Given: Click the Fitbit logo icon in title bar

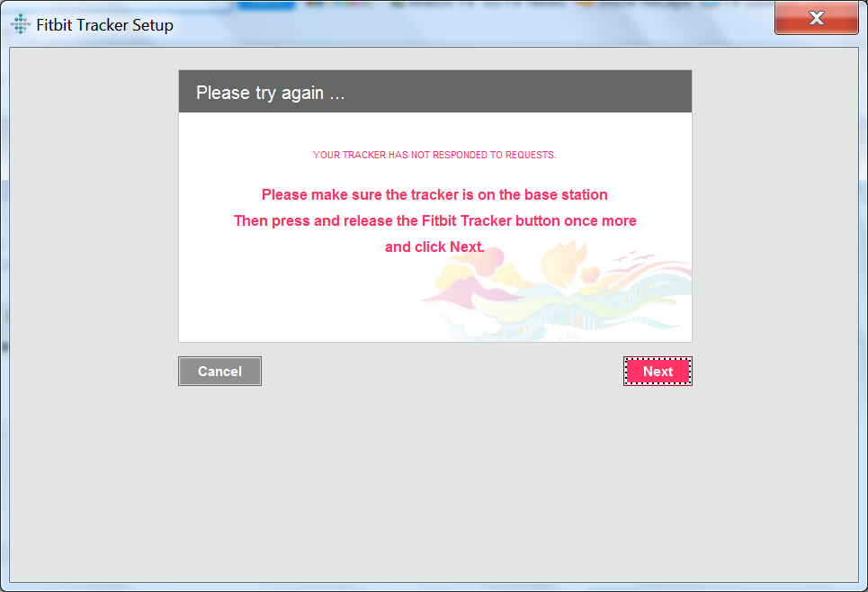Looking at the screenshot, I should 21,24.
